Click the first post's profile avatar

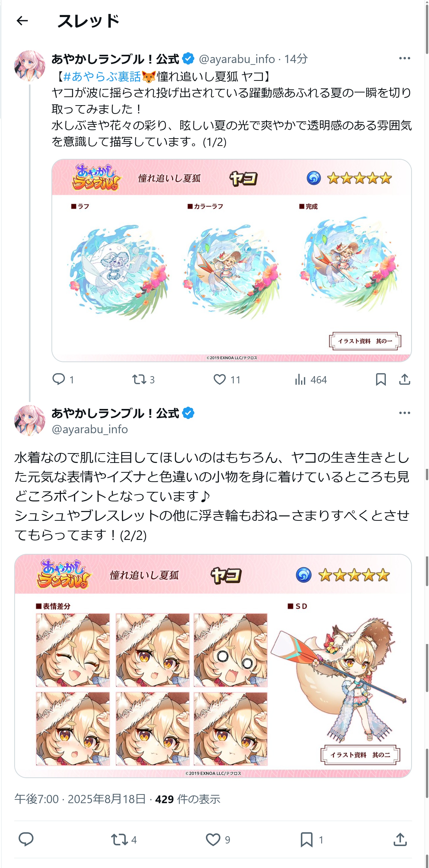30,66
